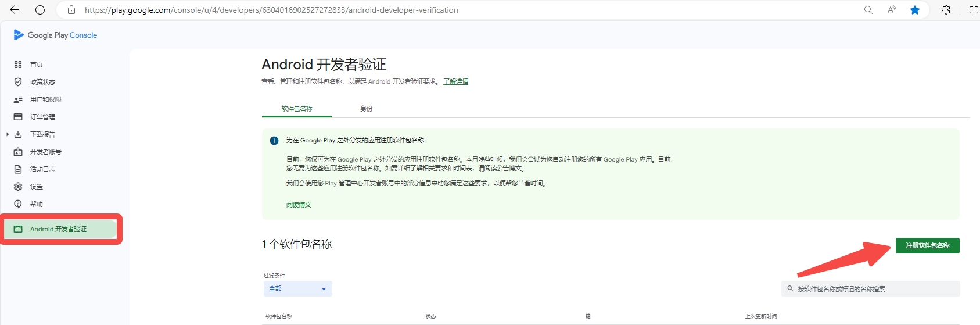Viewport: 980px width, 325px height.
Task: Open 订单管理 in the sidebar
Action: pos(42,117)
